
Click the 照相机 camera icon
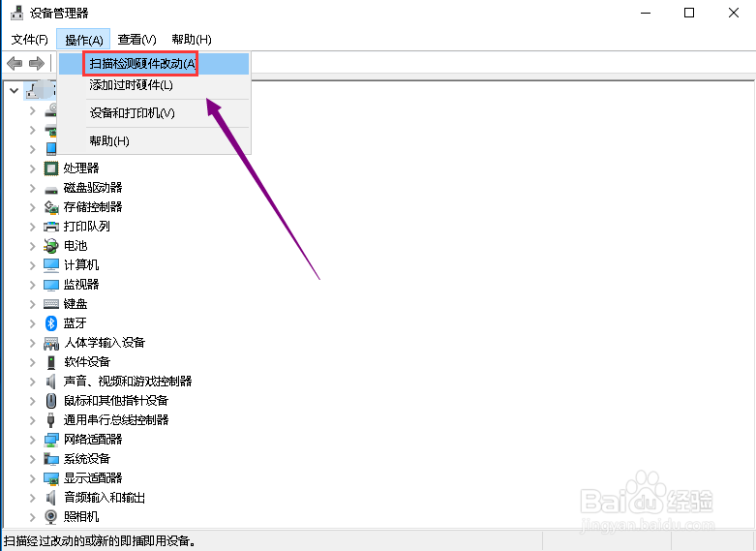[x=51, y=517]
